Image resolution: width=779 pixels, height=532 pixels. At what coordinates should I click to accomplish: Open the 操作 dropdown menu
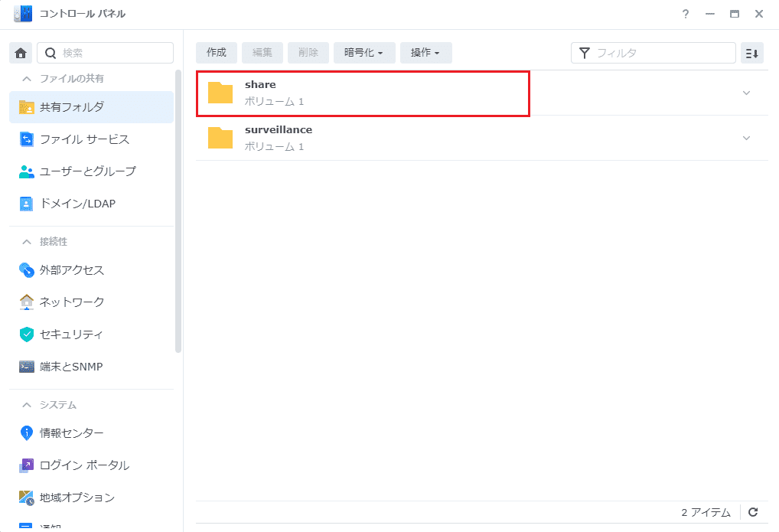[425, 53]
